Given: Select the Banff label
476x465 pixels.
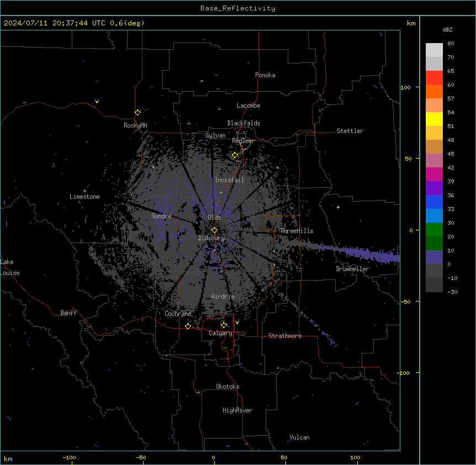Looking at the screenshot, I should (x=68, y=313).
